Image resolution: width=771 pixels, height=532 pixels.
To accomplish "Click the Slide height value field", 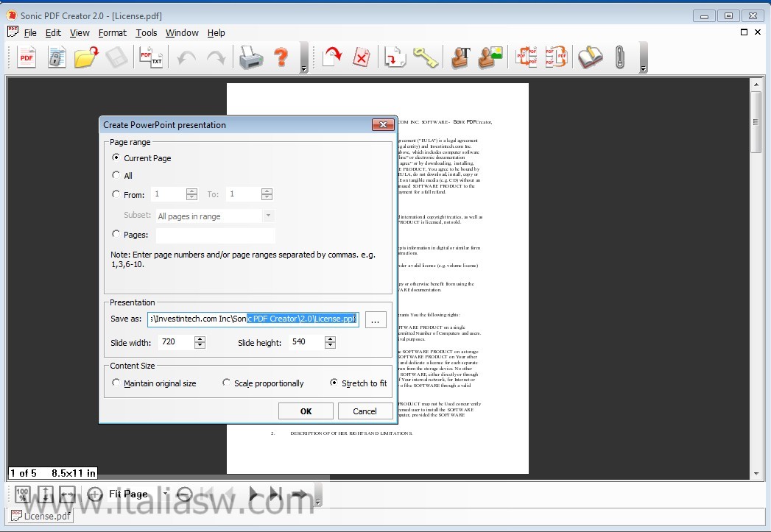I will (x=307, y=342).
